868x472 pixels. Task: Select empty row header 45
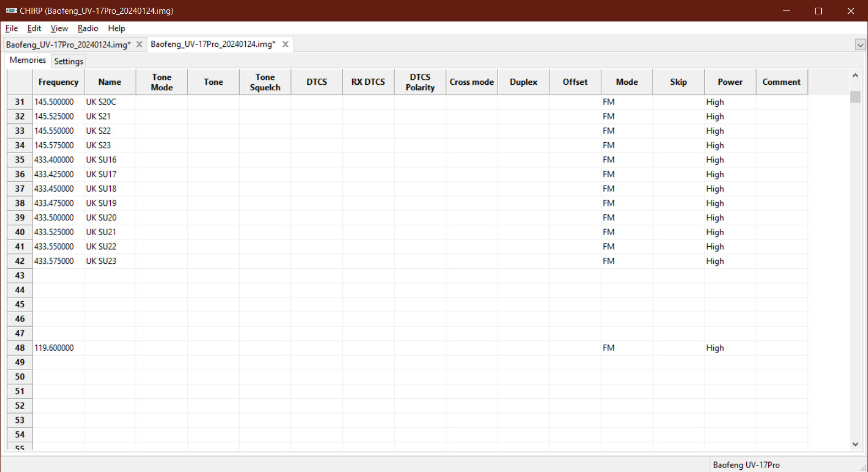(x=20, y=305)
